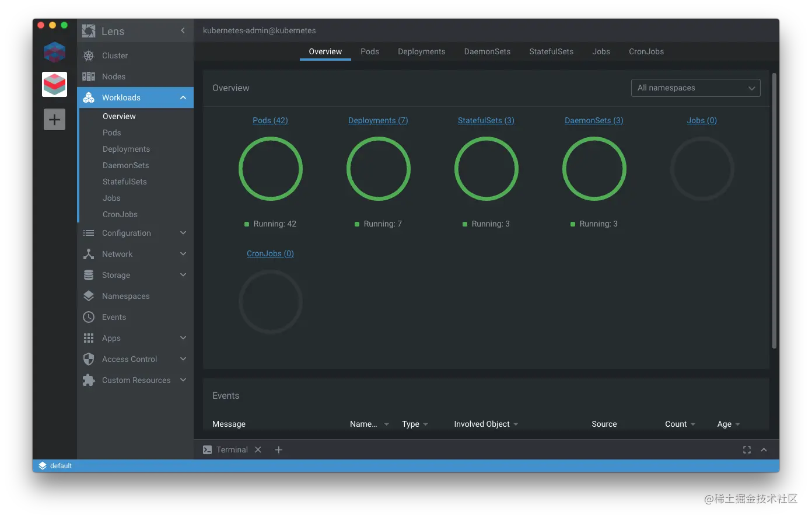Click the Cluster helm wheel icon

point(89,55)
